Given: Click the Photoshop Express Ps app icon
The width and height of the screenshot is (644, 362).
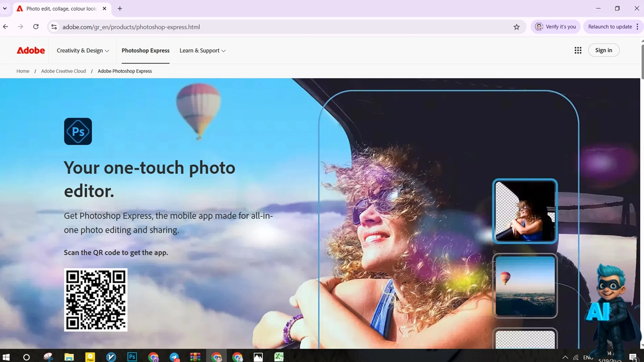Looking at the screenshot, I should [78, 131].
